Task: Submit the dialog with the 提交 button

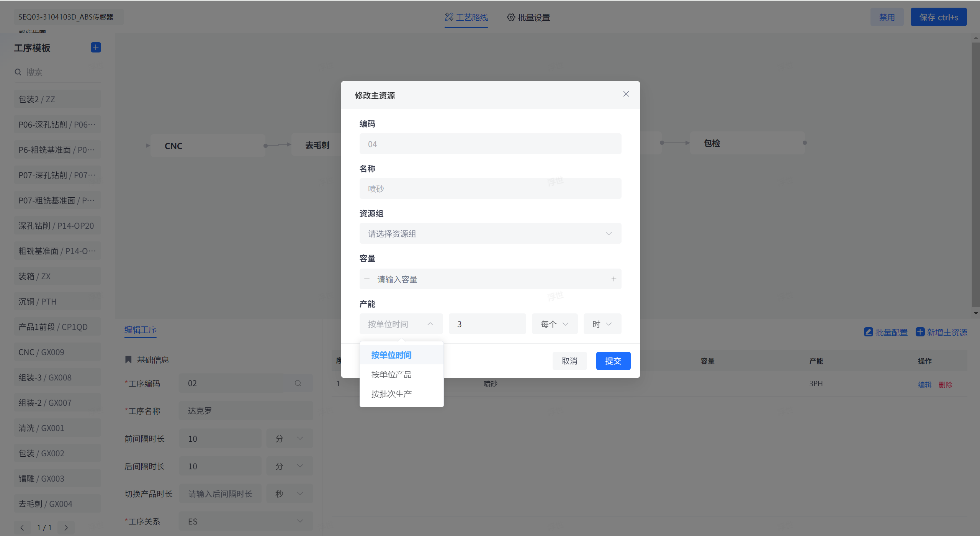Action: tap(613, 361)
